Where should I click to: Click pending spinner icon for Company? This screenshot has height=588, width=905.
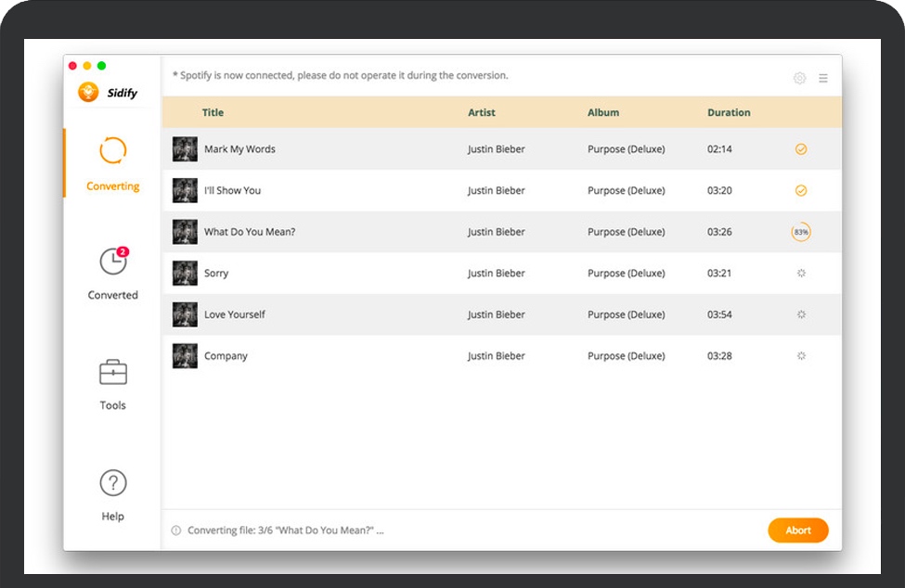point(801,356)
